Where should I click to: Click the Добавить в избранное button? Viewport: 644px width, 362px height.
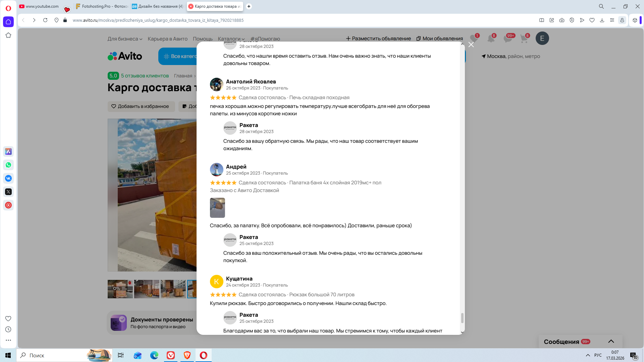tap(141, 106)
